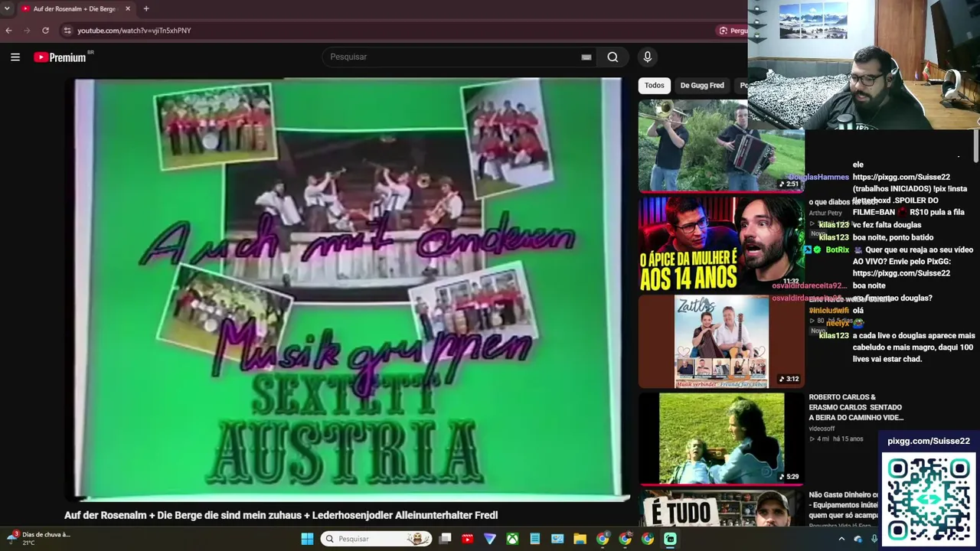The image size is (980, 551).
Task: Start voice search with the microphone
Action: click(x=648, y=57)
